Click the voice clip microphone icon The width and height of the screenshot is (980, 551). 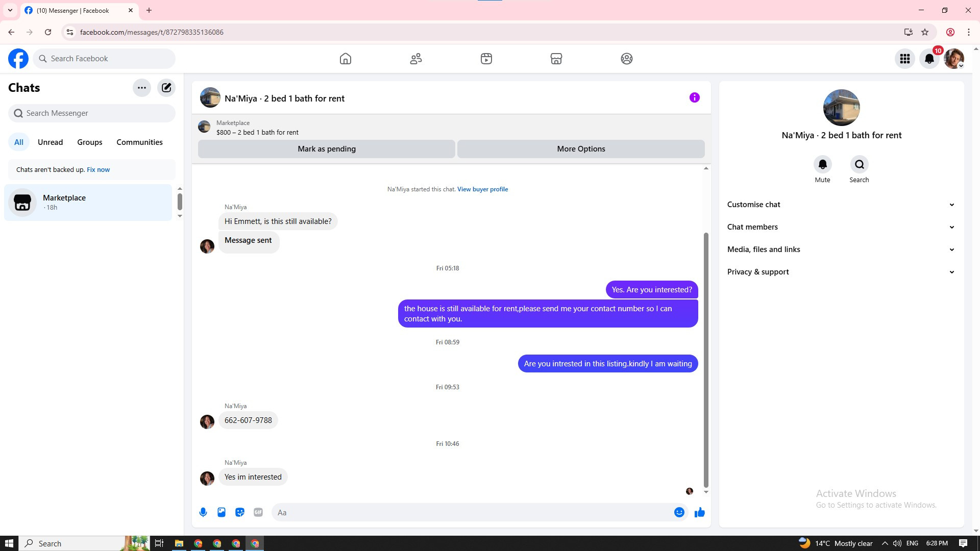[203, 512]
